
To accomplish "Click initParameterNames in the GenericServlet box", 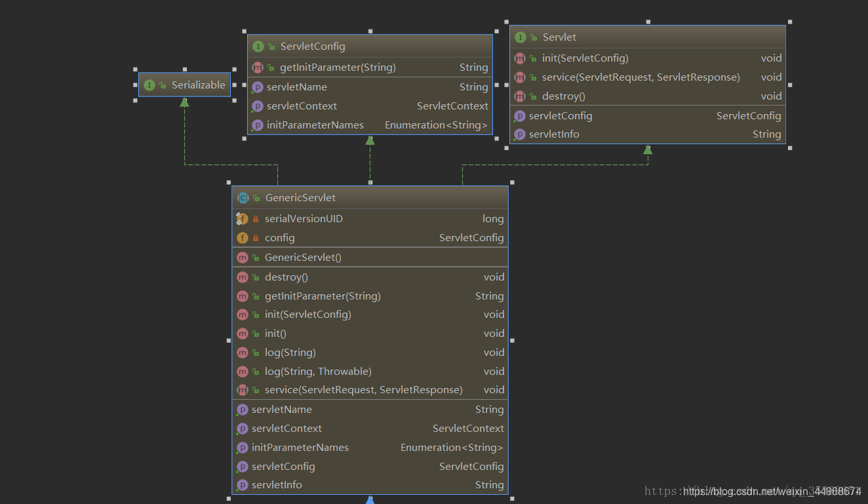I will 300,448.
